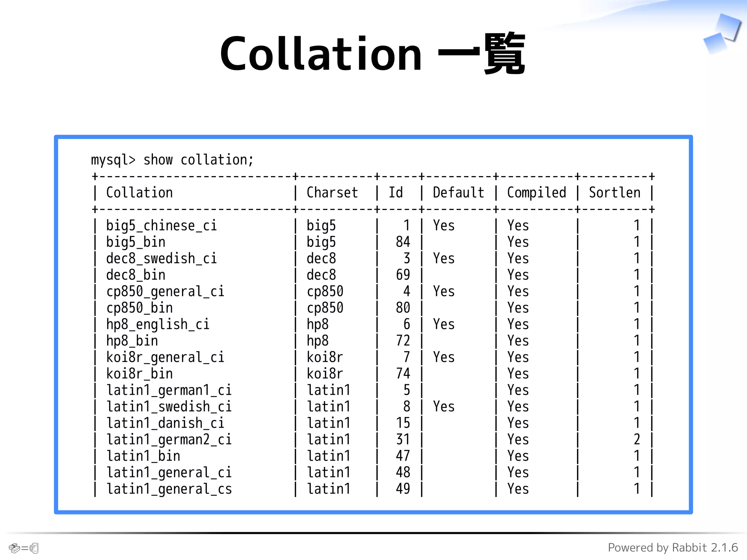The width and height of the screenshot is (747, 560).
Task: Select the latin1_danish_ci collation name
Action: point(165,424)
